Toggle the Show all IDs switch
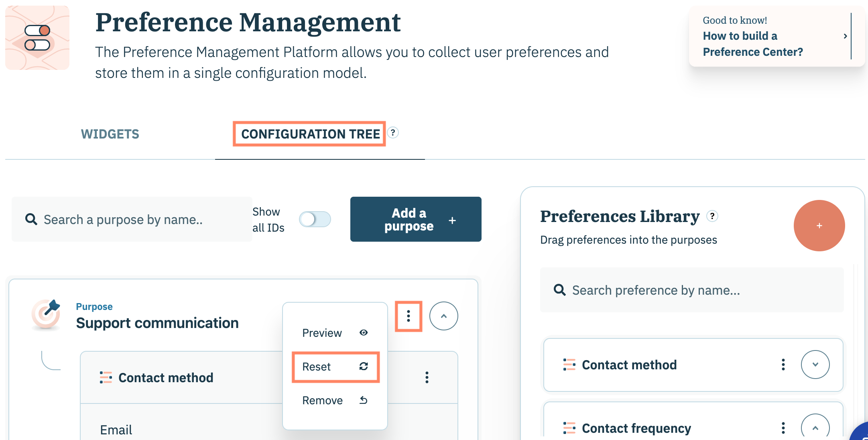This screenshot has width=868, height=440. pyautogui.click(x=315, y=220)
